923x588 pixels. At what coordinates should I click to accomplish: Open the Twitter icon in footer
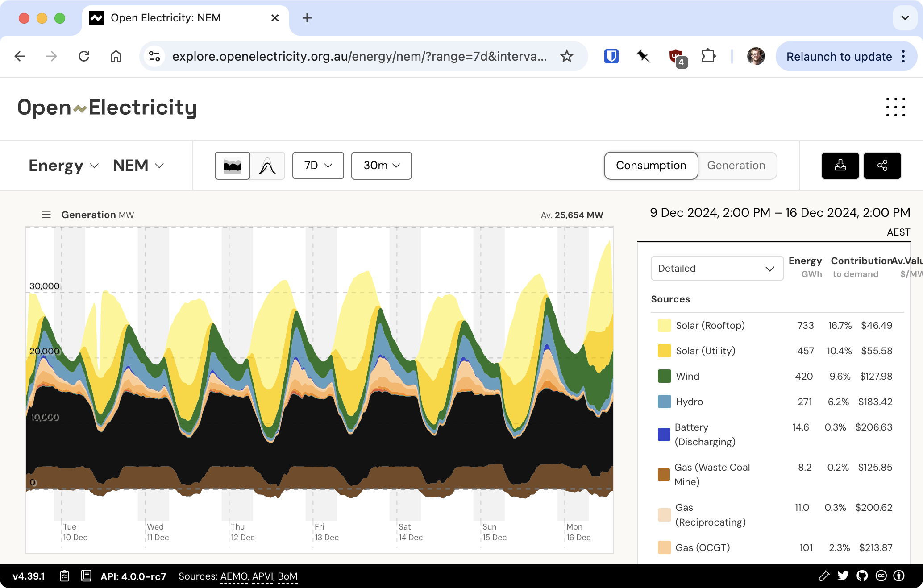(x=843, y=576)
